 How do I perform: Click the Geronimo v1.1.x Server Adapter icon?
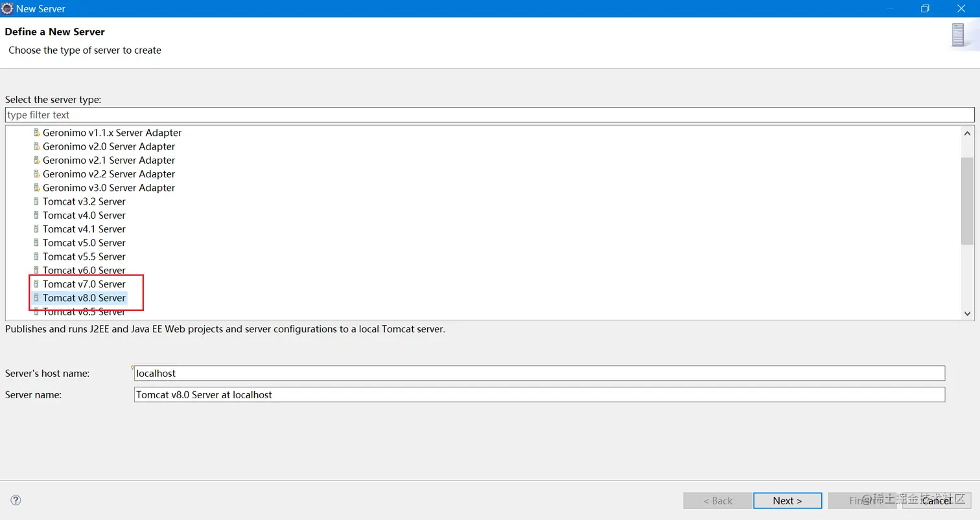coord(36,133)
